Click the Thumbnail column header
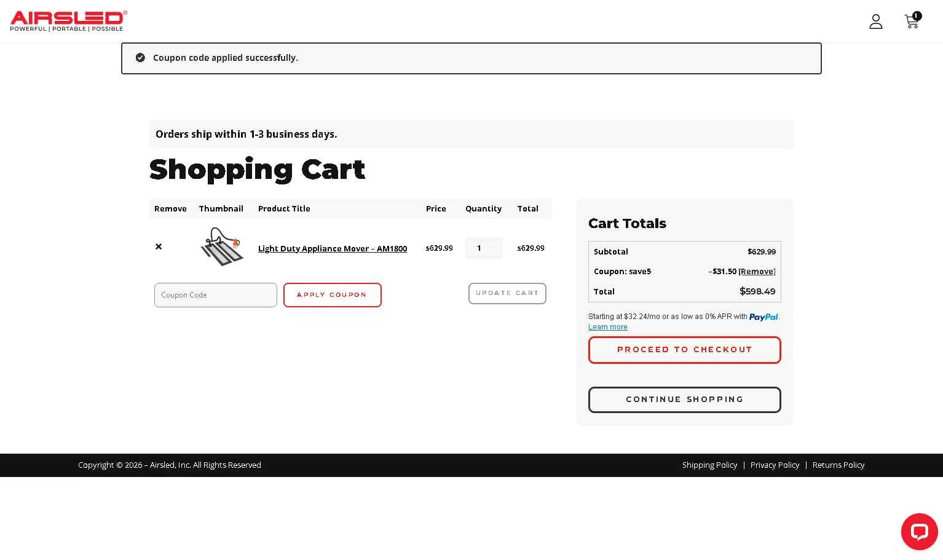943x560 pixels. pos(221,209)
